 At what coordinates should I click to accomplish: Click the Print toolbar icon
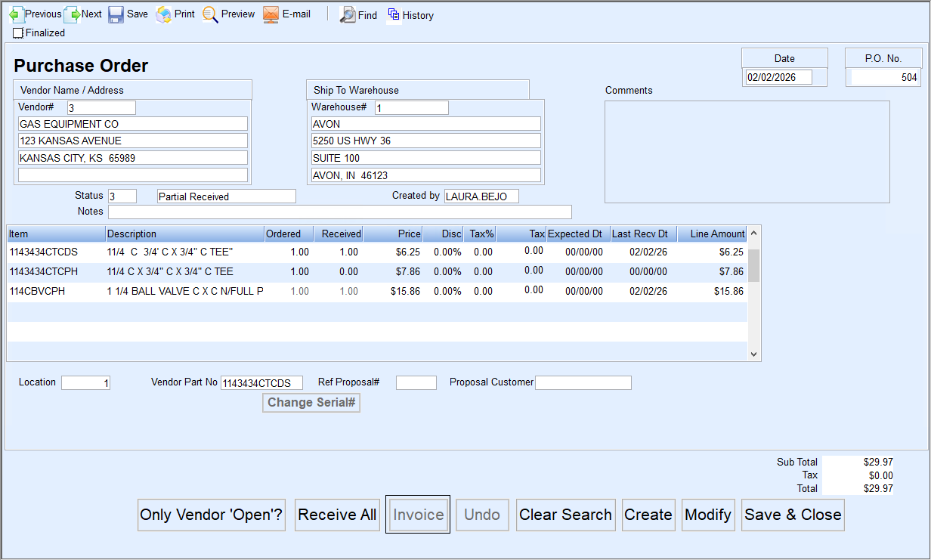click(x=164, y=14)
